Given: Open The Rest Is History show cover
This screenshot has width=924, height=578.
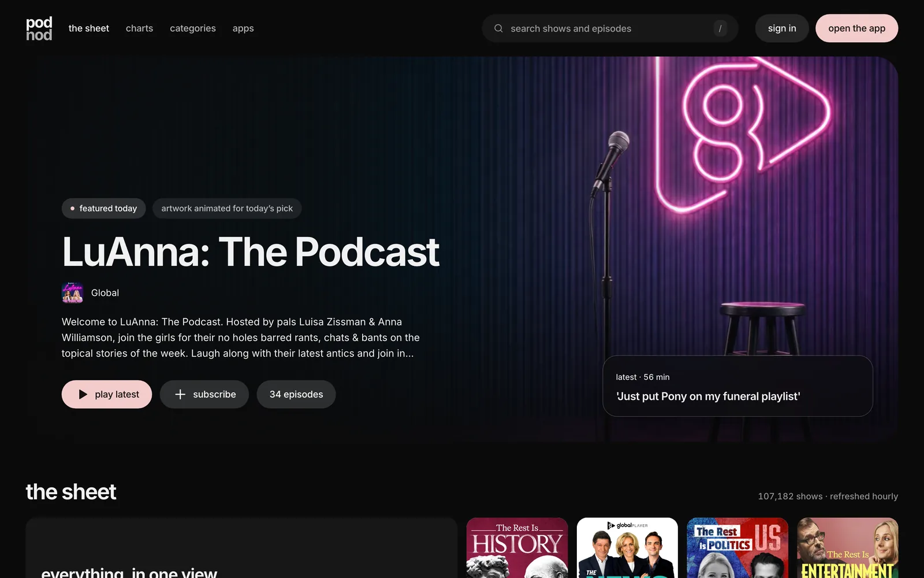Looking at the screenshot, I should pos(517,548).
